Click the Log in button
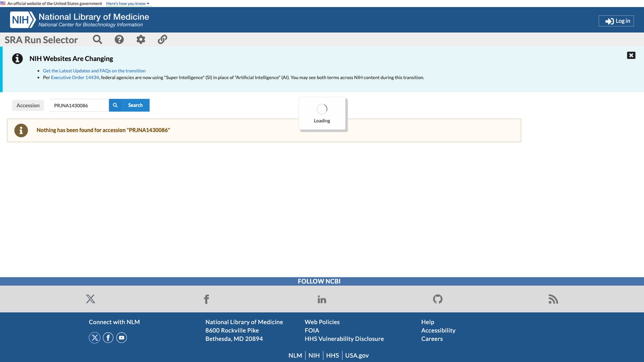This screenshot has height=362, width=644. coord(616,21)
